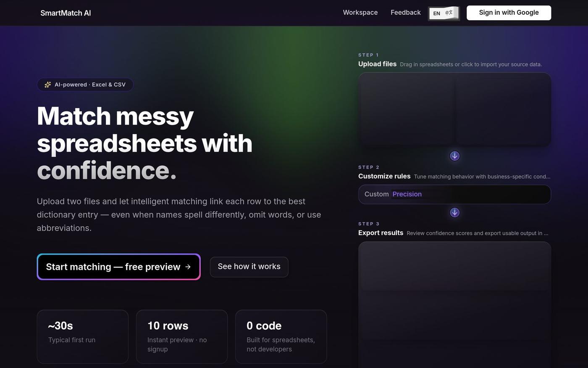Click arrow icon in Start matching button
The image size is (588, 368).
click(188, 267)
